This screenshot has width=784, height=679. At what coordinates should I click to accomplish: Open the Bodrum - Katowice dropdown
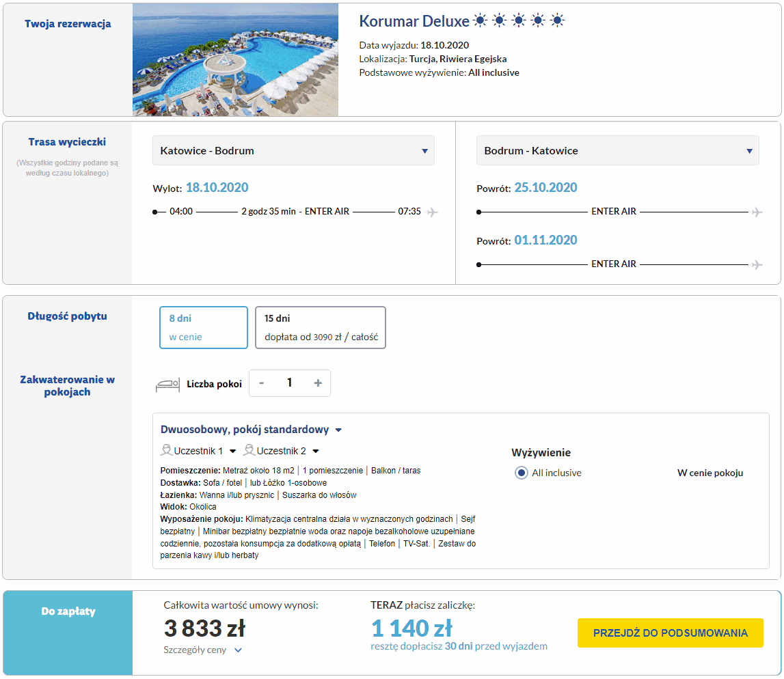pos(617,151)
